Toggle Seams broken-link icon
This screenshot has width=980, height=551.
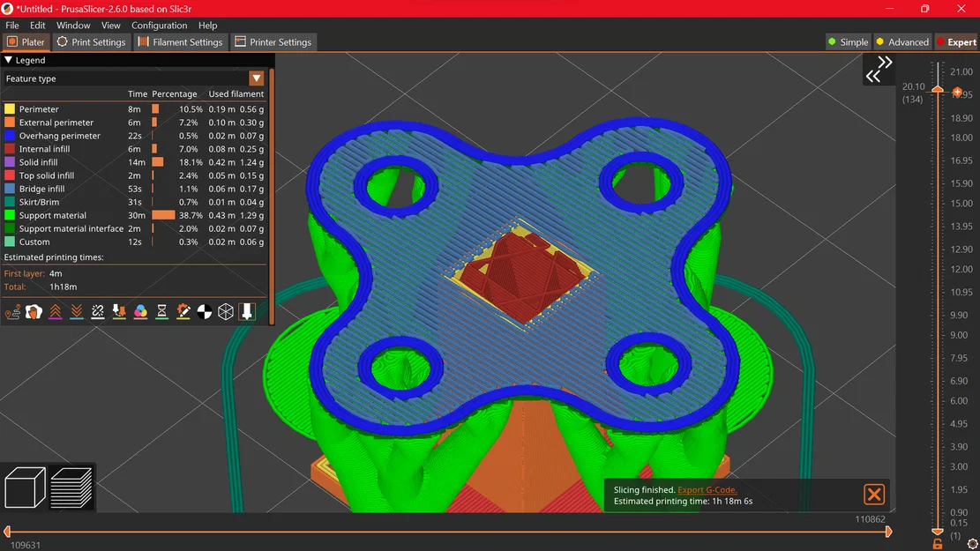point(98,312)
